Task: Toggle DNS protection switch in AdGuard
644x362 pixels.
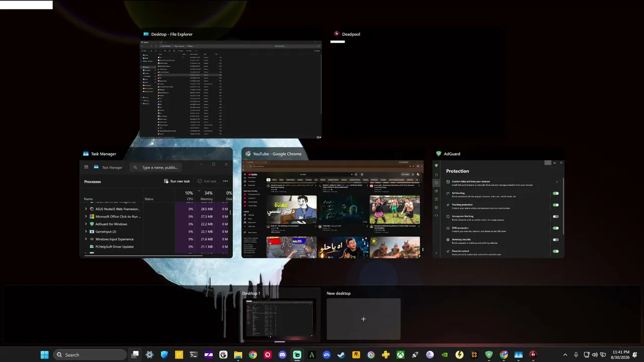Action: pos(555,228)
